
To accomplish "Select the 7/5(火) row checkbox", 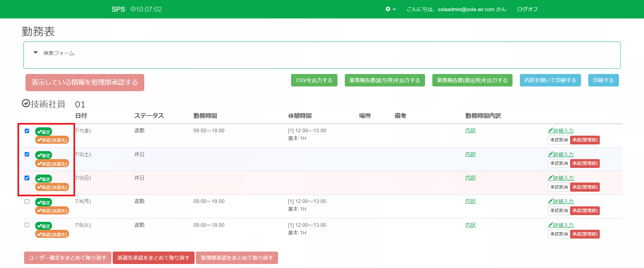I will click(27, 225).
